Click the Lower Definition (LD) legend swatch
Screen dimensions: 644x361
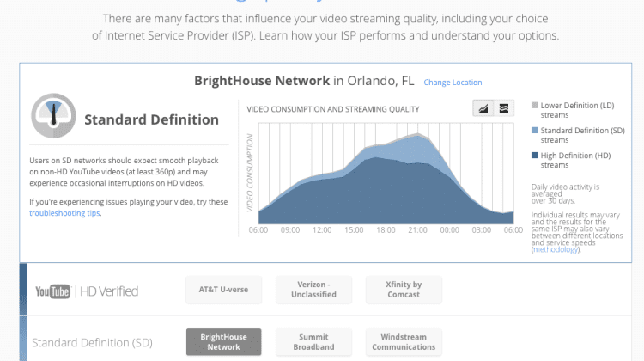pos(534,105)
